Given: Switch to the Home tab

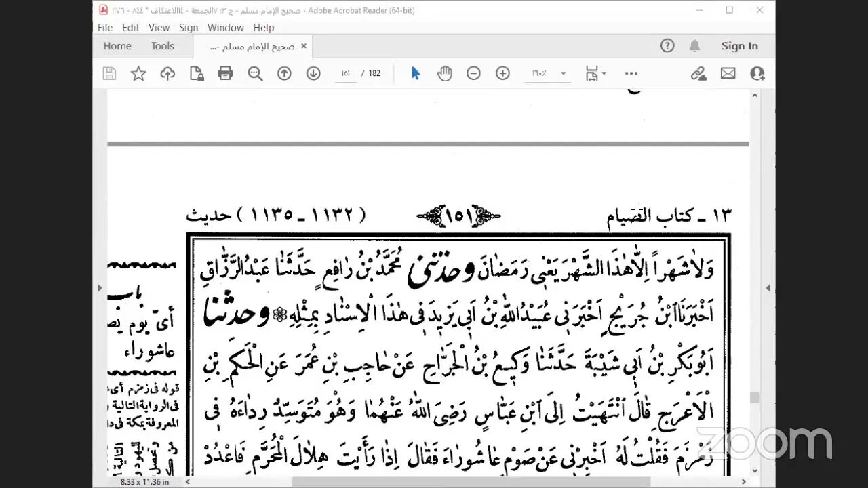Looking at the screenshot, I should click(117, 46).
